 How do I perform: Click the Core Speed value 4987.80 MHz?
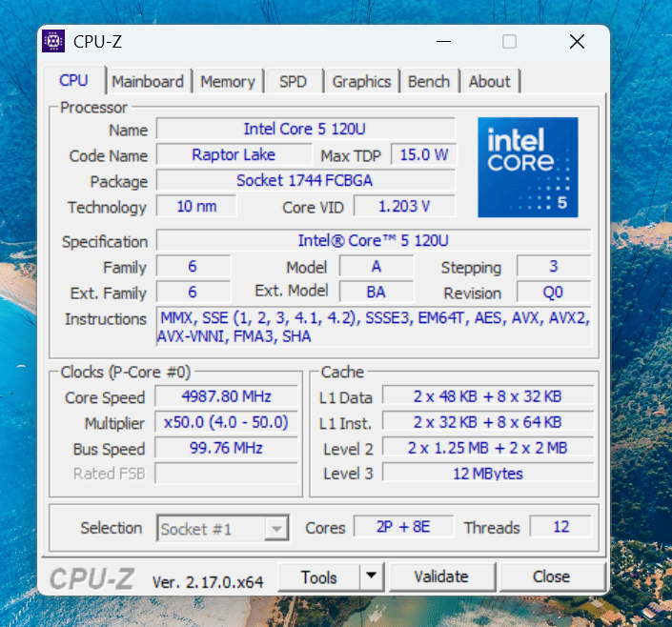226,396
